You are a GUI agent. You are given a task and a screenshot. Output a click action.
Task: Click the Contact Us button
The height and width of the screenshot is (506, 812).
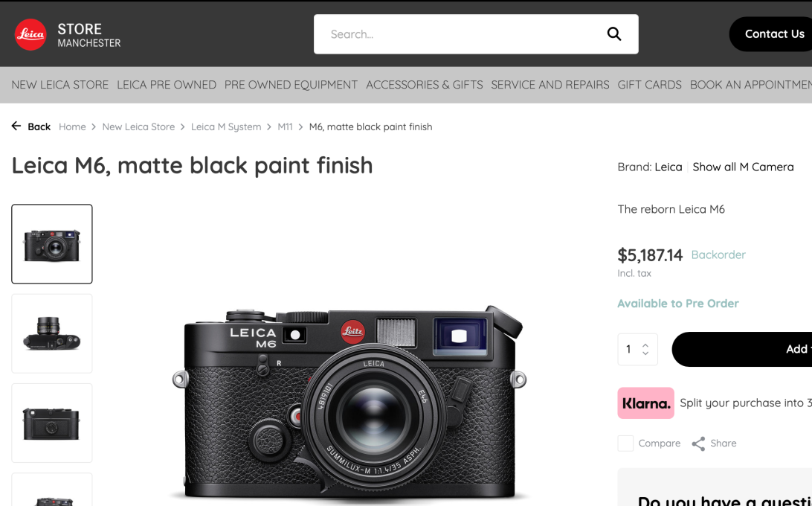(x=774, y=34)
